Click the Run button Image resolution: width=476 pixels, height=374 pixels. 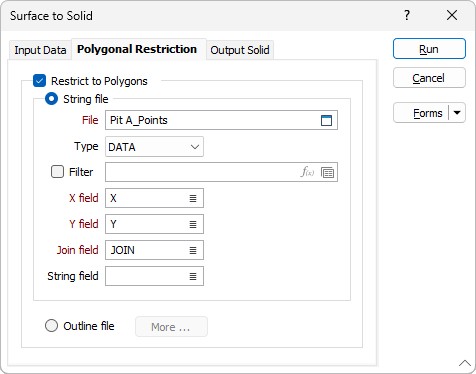(x=429, y=49)
